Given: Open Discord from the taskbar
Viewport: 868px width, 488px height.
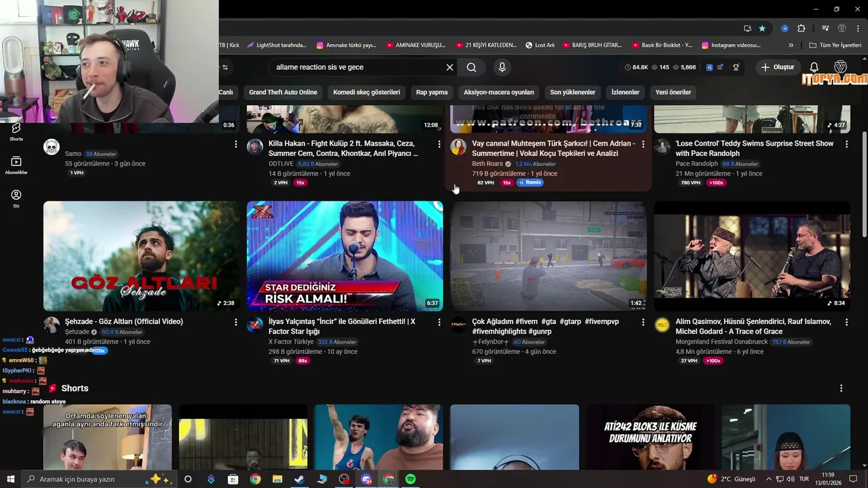Looking at the screenshot, I should pyautogui.click(x=367, y=479).
